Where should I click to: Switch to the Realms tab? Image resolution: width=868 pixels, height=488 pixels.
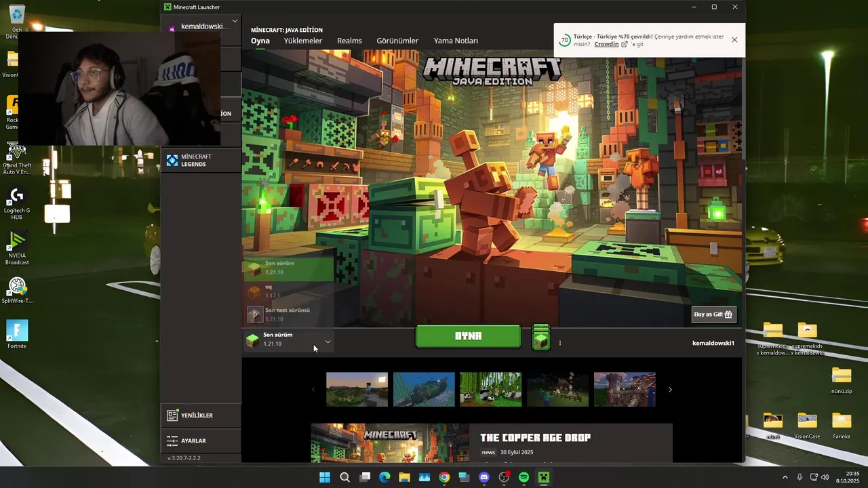coord(349,41)
